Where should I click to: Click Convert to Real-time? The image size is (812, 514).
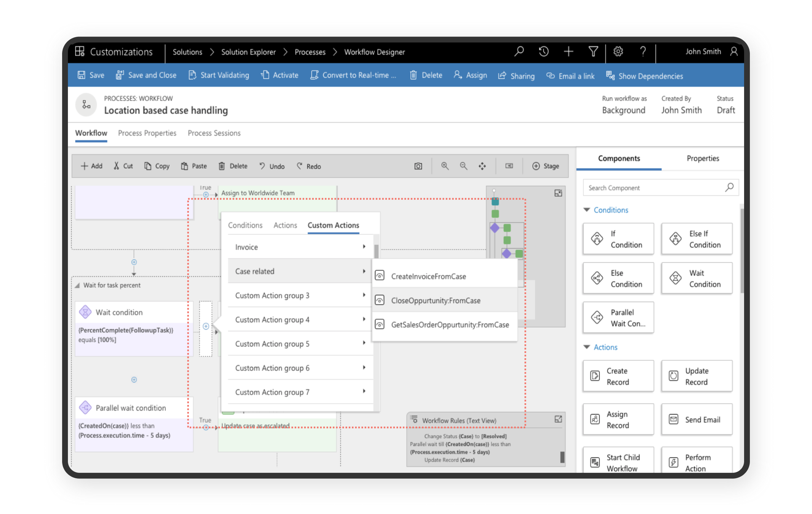pos(353,75)
